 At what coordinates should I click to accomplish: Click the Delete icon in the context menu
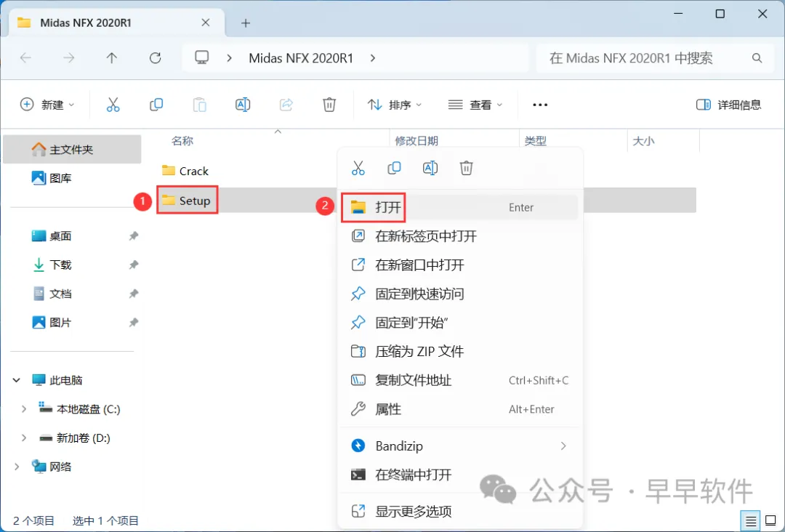(466, 168)
